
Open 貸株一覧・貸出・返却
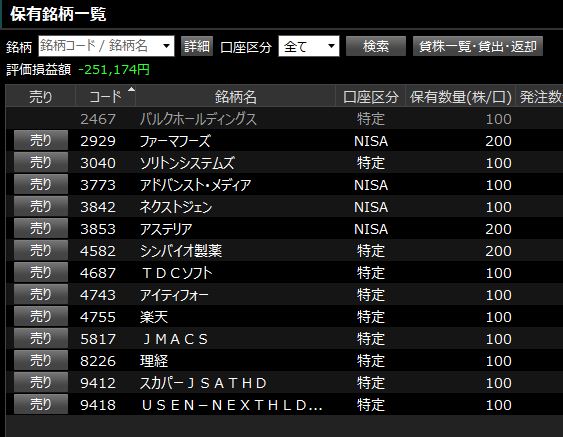(x=478, y=46)
